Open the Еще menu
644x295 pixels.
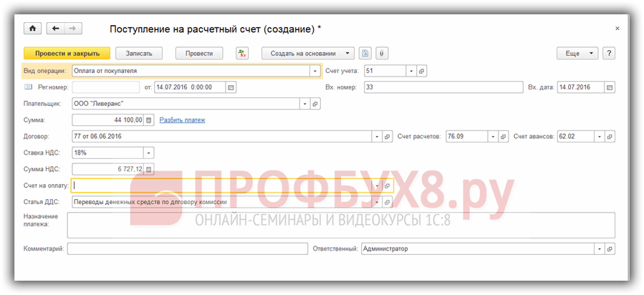tap(577, 53)
